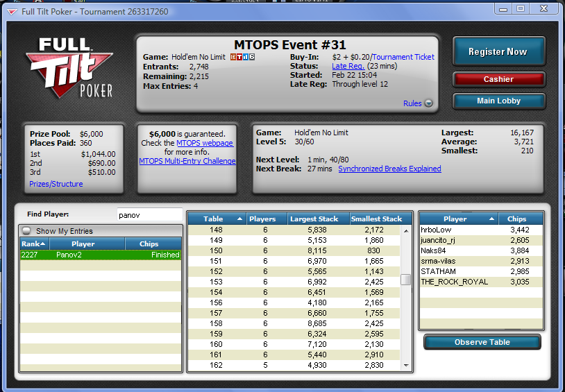Click the table list scroll-down arrow
565x392 pixels.
point(406,366)
